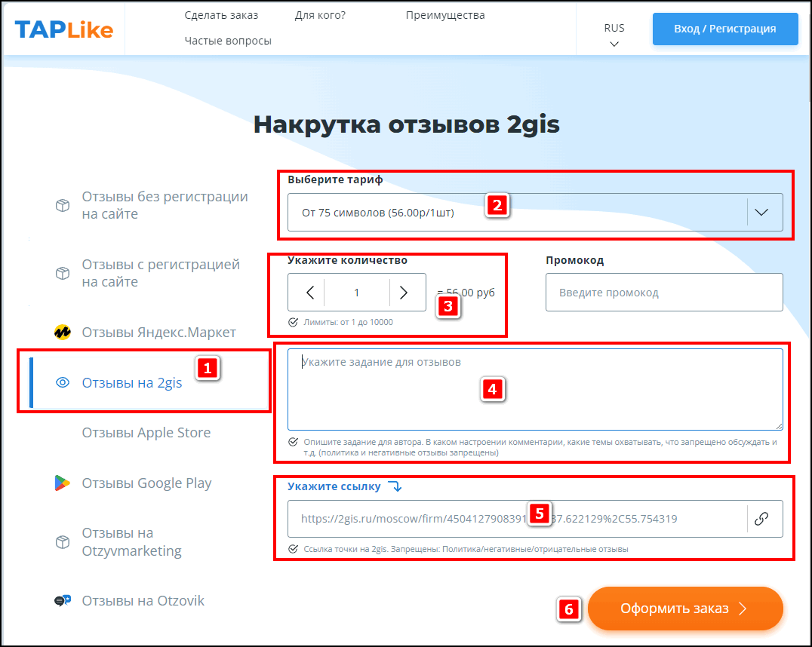This screenshot has height=647, width=812.
Task: Click the cube icon beside Отзывы без регистрации
Action: coord(63,206)
